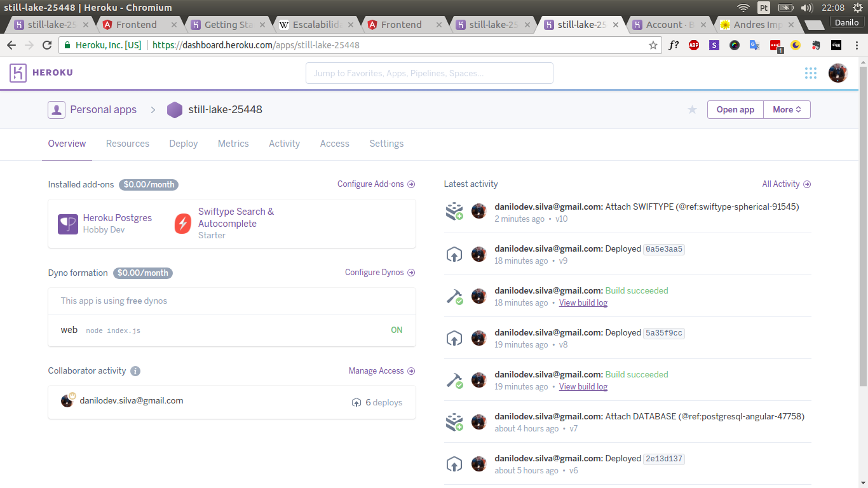Bookmark this page with the address bar star
This screenshot has width=868, height=488.
(x=653, y=45)
